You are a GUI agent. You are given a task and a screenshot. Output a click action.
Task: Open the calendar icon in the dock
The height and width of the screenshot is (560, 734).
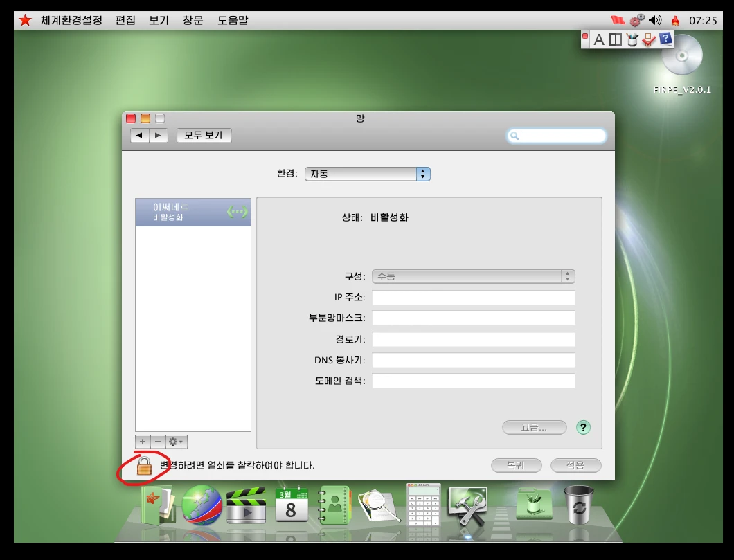[x=292, y=506]
